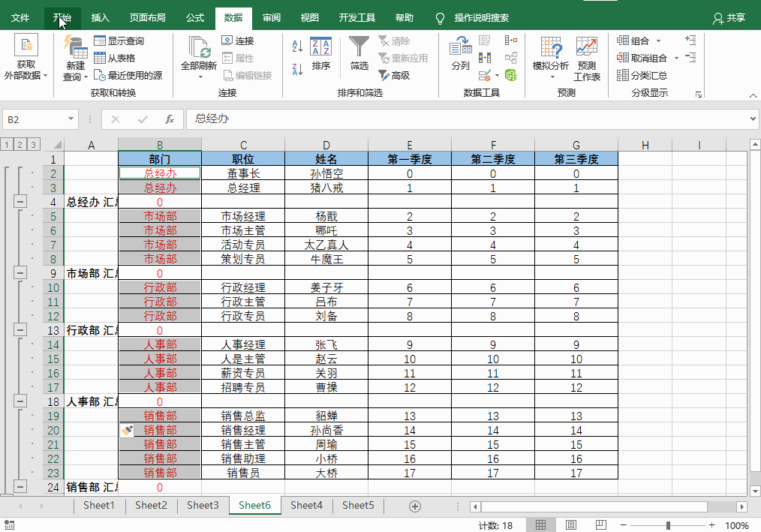Screen dimensions: 761x532
Task: Click the green manage data model icon
Action: [x=510, y=75]
